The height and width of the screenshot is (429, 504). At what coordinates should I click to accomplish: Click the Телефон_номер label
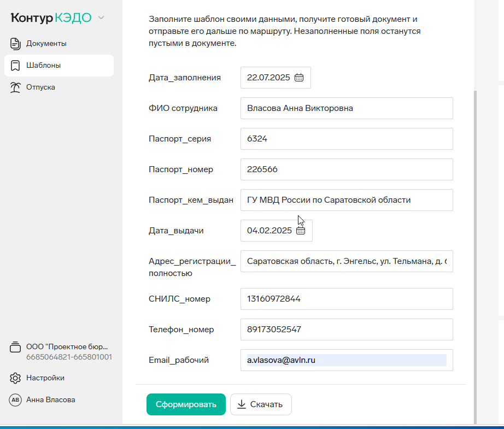point(181,330)
